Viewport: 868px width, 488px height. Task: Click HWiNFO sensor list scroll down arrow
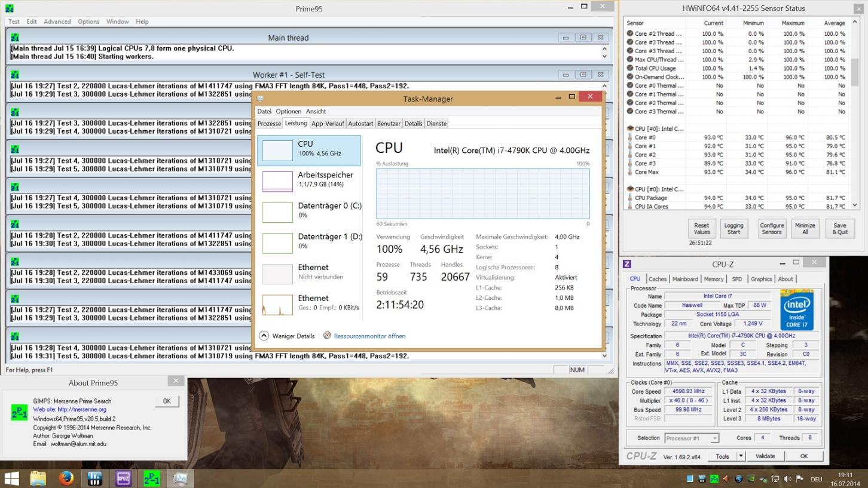pos(854,205)
